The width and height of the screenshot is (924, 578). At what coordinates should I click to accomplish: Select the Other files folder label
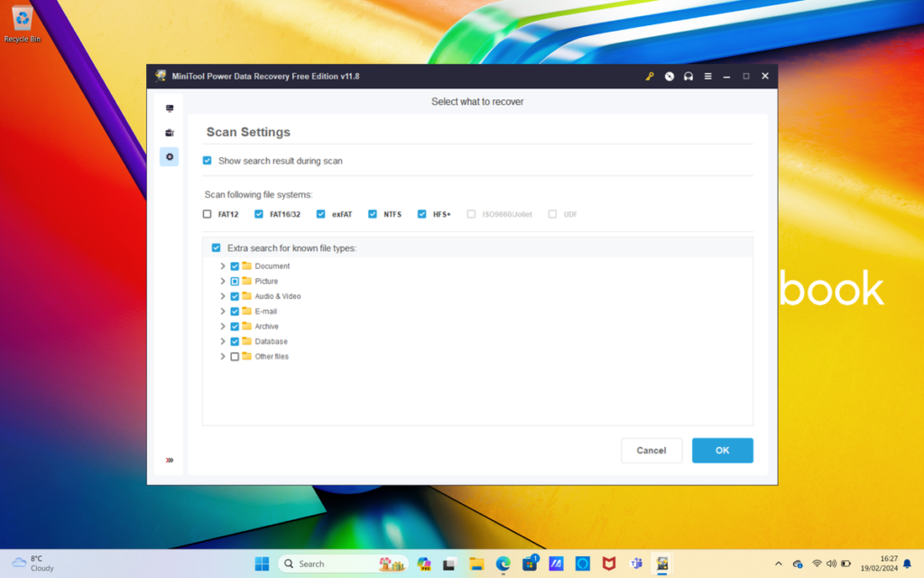[272, 356]
